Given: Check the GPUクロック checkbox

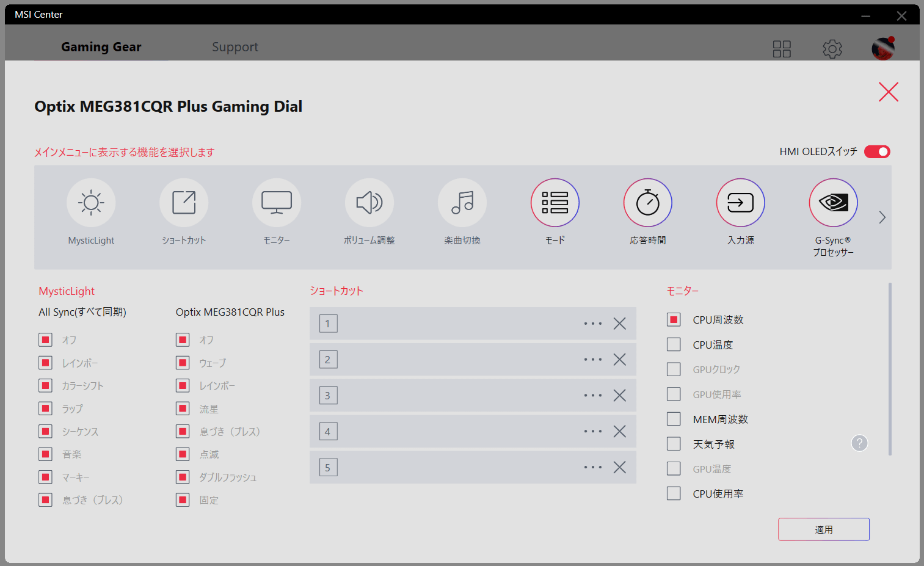Looking at the screenshot, I should (674, 369).
